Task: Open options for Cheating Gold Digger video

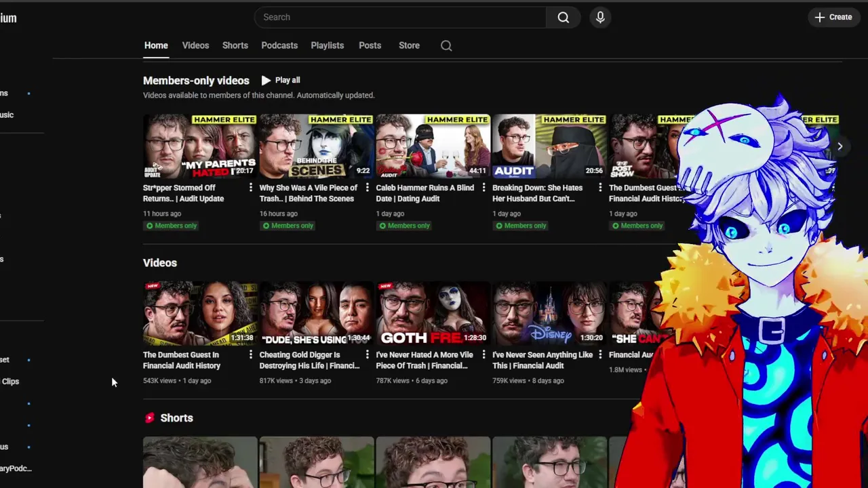Action: (368, 354)
